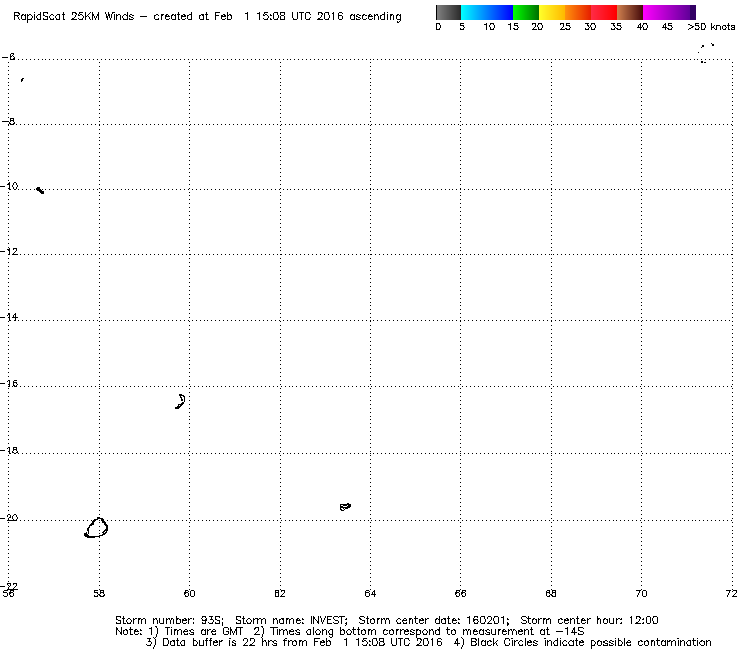The width and height of the screenshot is (740, 650).
Task: Click the longitude label 64 on the axis
Action: 370,593
